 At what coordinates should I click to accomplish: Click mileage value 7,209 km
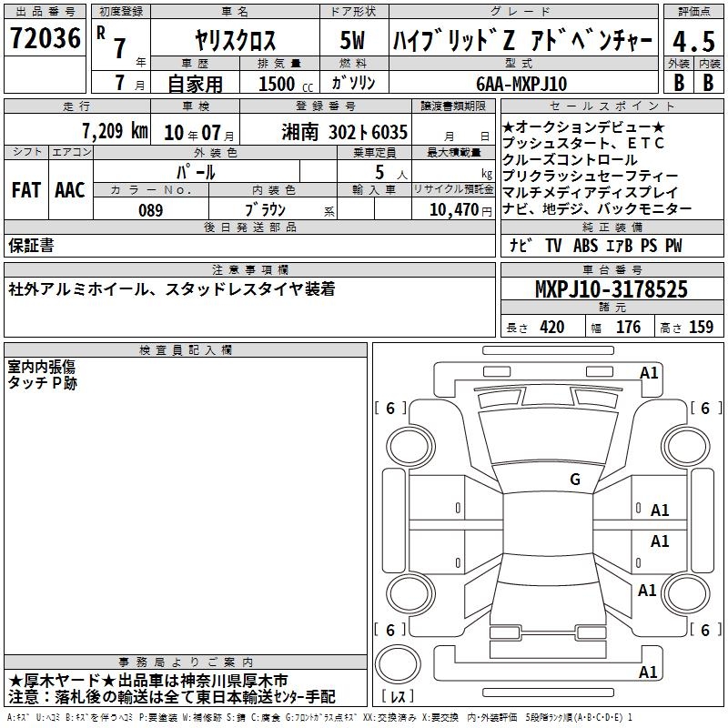pyautogui.click(x=115, y=131)
